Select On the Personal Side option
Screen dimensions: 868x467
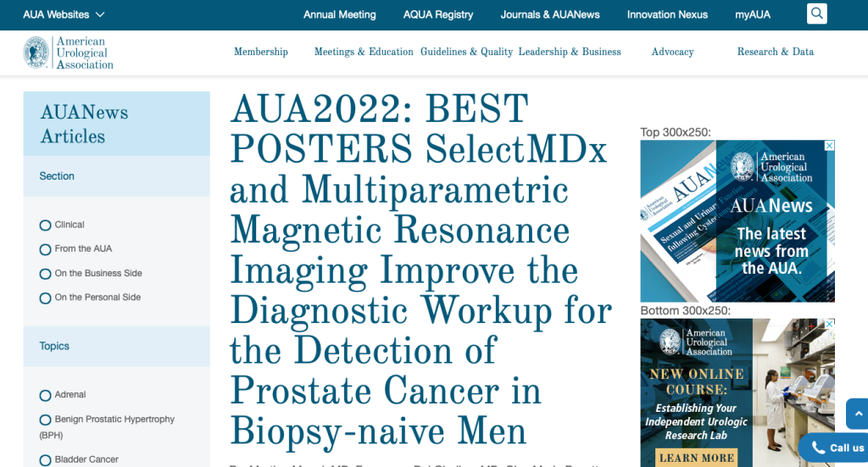[x=46, y=298]
